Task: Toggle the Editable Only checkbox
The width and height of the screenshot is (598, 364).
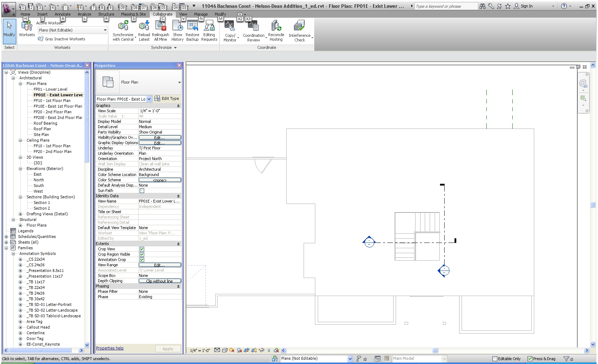Action: tap(495, 359)
